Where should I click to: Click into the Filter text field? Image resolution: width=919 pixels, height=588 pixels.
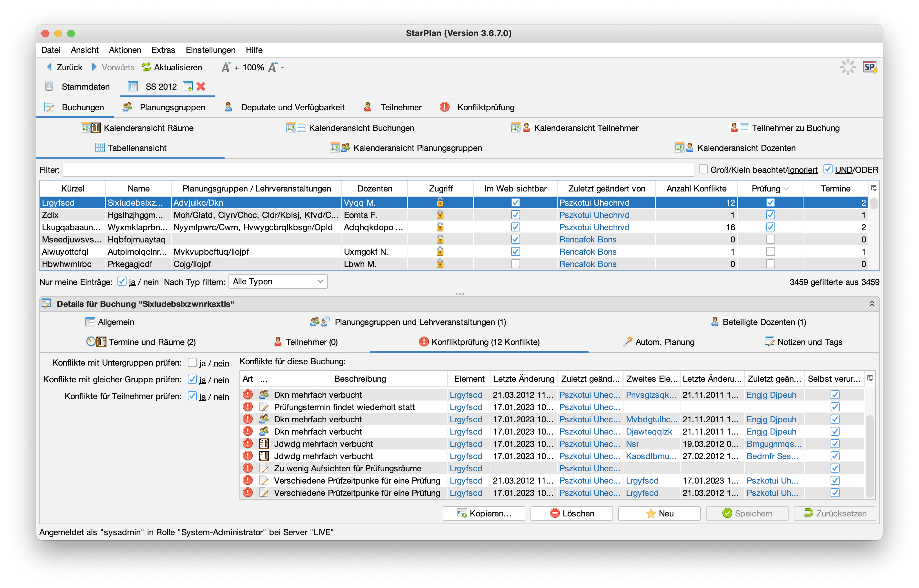(378, 170)
